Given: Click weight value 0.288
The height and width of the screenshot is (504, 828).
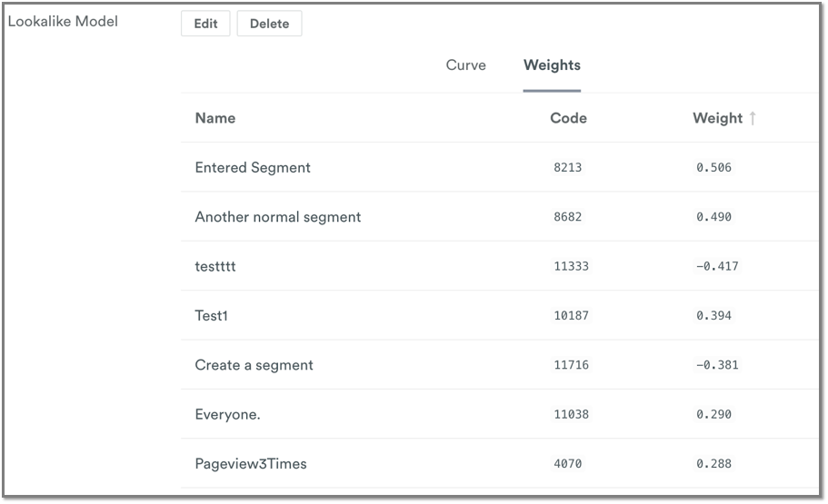Looking at the screenshot, I should [713, 464].
